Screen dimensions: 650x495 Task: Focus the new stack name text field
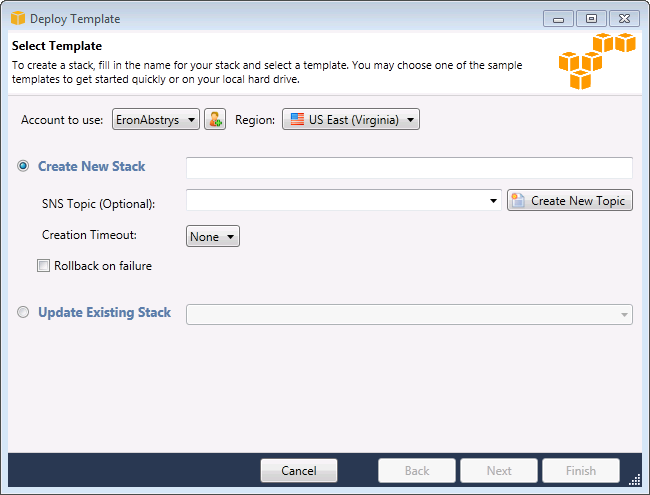409,167
